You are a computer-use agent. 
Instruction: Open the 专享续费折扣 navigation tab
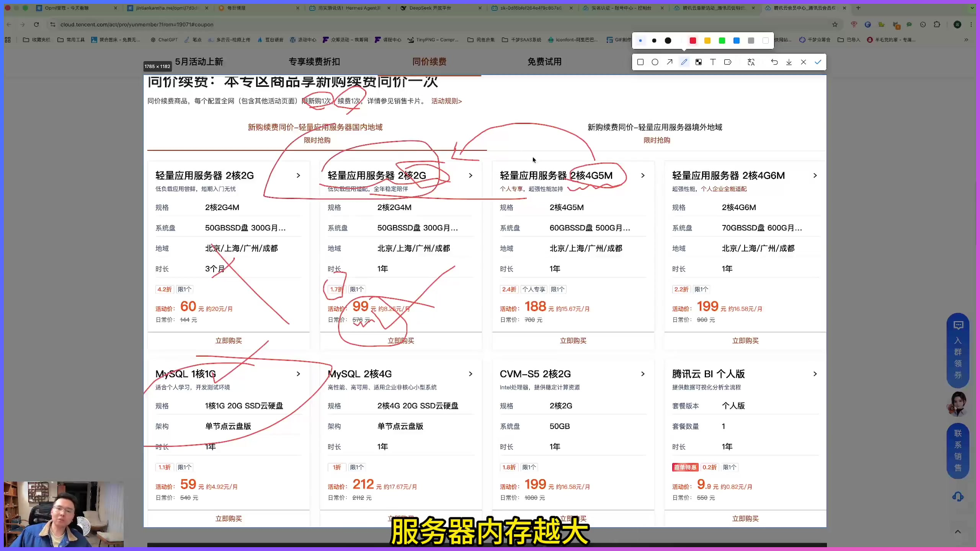[314, 62]
